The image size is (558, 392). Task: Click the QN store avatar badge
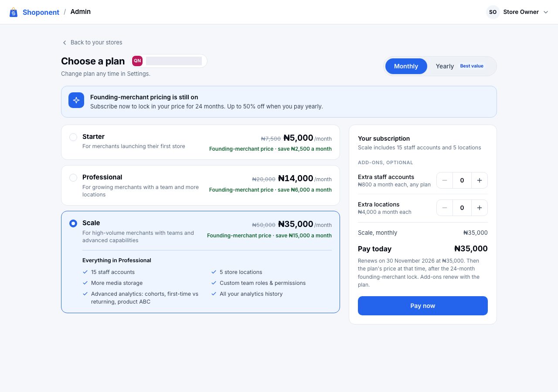137,61
